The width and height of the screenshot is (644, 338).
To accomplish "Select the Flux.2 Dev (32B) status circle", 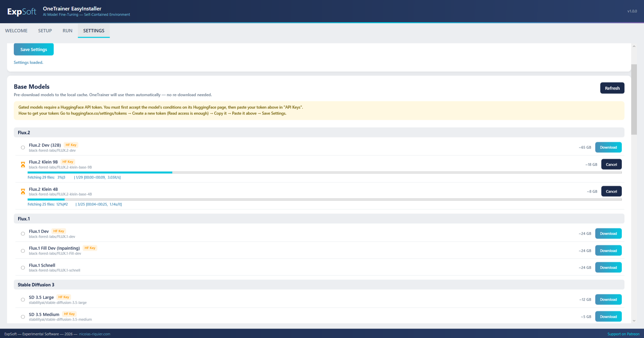I will tap(23, 147).
